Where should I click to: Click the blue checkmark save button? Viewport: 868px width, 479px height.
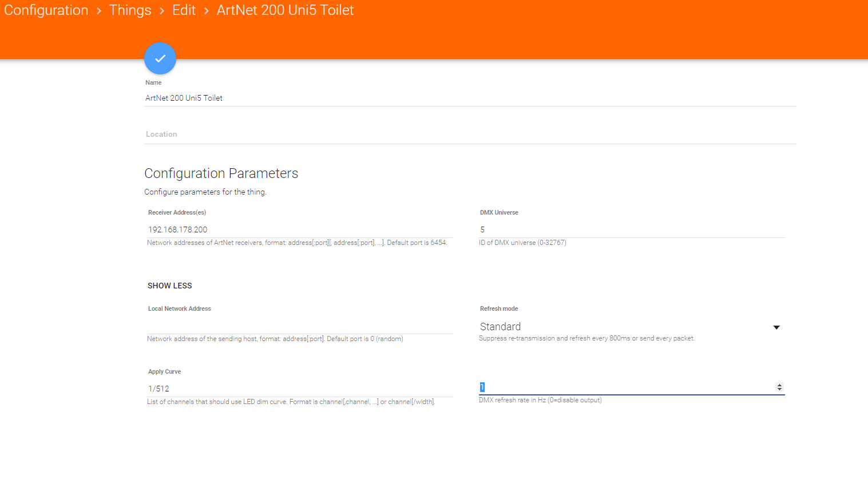tap(160, 58)
